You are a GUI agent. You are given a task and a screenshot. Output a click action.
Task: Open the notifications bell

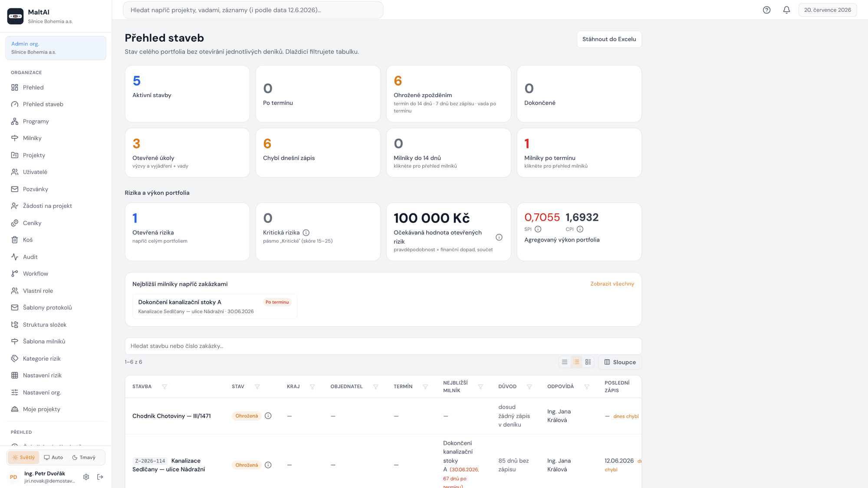point(786,10)
